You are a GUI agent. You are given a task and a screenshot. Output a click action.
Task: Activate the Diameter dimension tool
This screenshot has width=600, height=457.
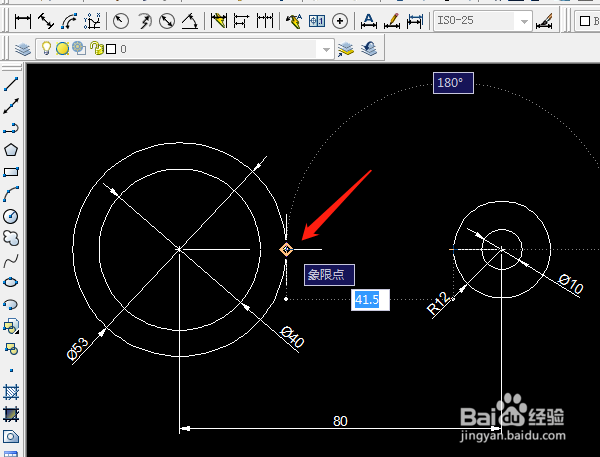[167, 21]
